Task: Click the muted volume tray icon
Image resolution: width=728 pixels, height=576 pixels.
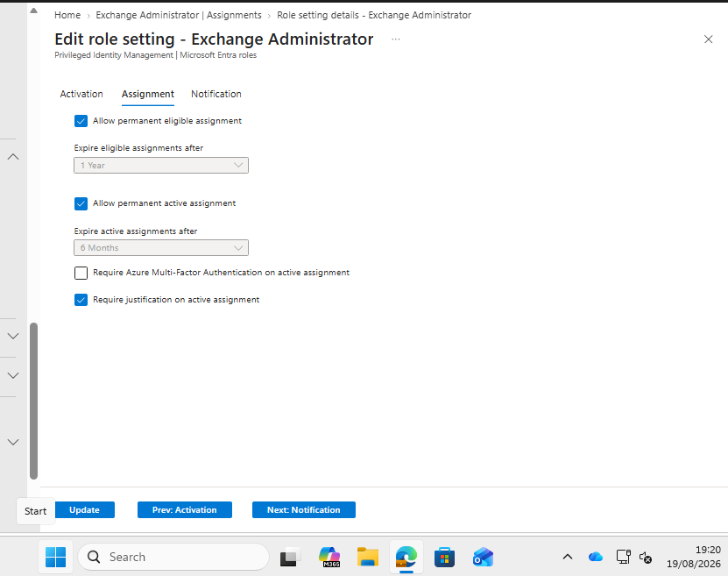Action: tap(646, 557)
